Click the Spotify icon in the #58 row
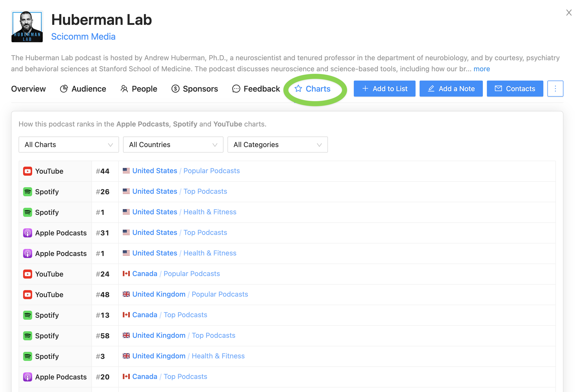This screenshot has height=392, width=575. (28, 336)
